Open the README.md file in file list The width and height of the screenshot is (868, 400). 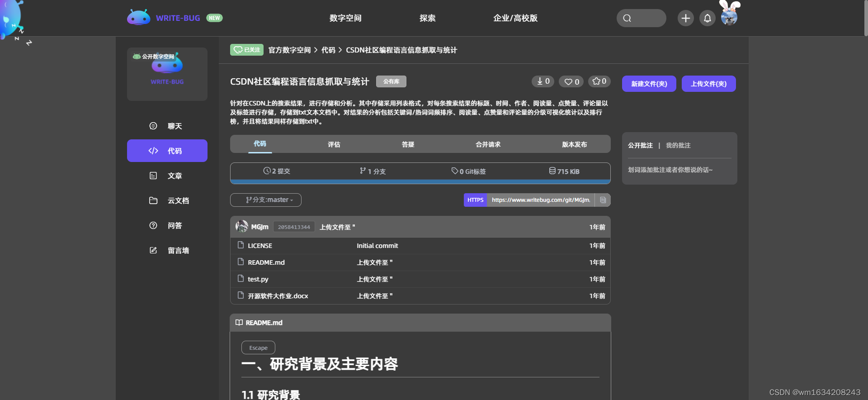coord(266,262)
